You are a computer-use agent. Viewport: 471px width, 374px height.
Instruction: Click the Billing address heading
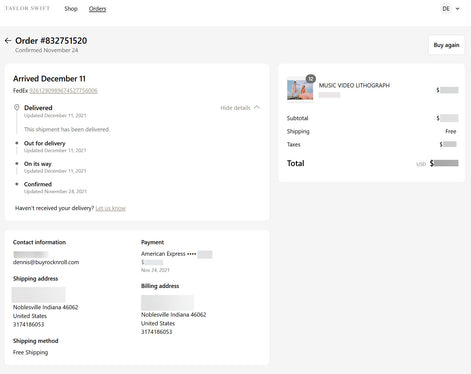pos(160,286)
